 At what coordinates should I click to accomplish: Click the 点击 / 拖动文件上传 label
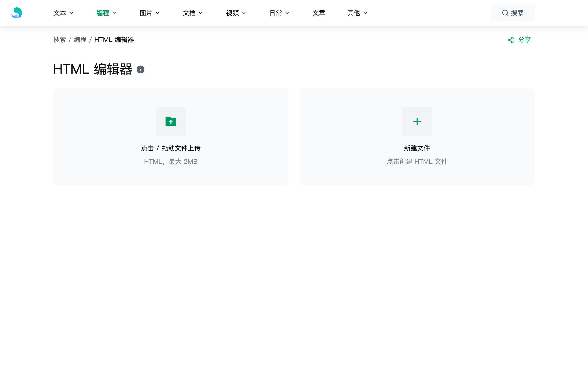171,148
